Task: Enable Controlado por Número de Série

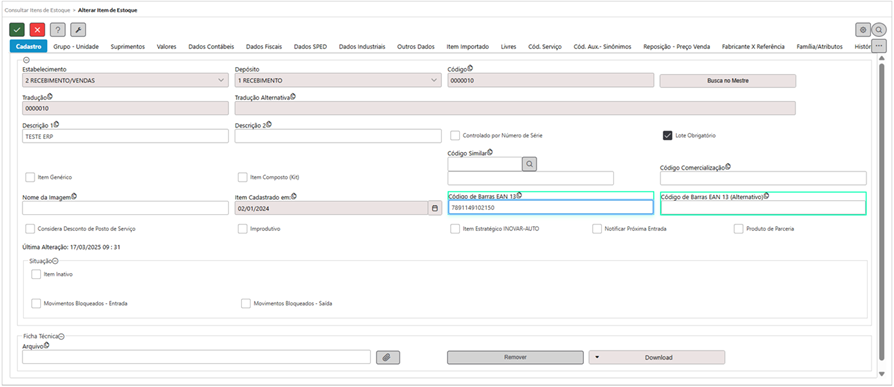Action: coord(455,136)
